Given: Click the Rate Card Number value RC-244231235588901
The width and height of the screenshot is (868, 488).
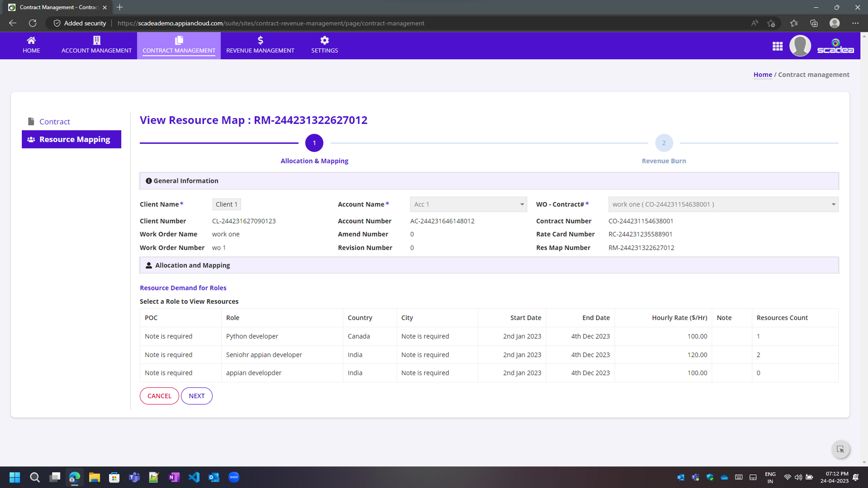Looking at the screenshot, I should click(640, 234).
